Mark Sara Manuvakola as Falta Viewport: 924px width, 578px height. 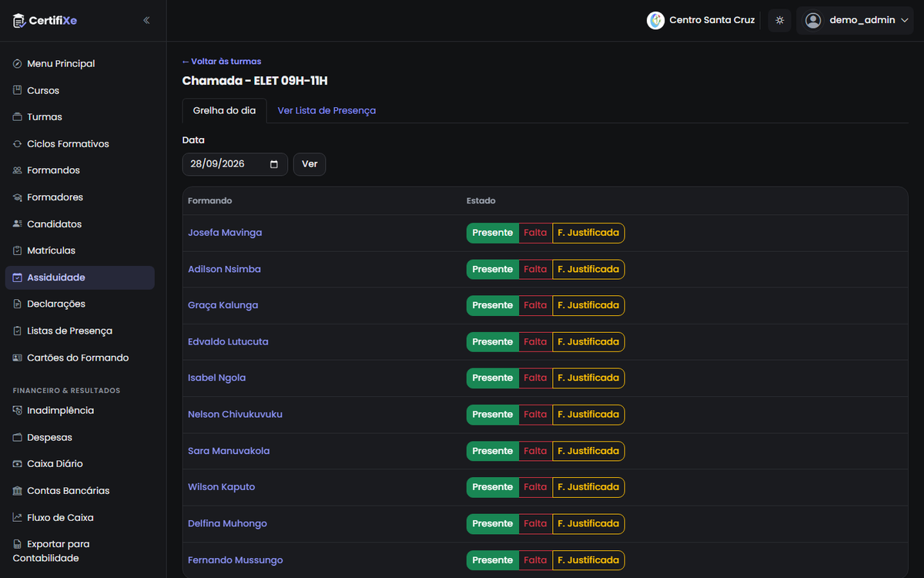click(535, 451)
